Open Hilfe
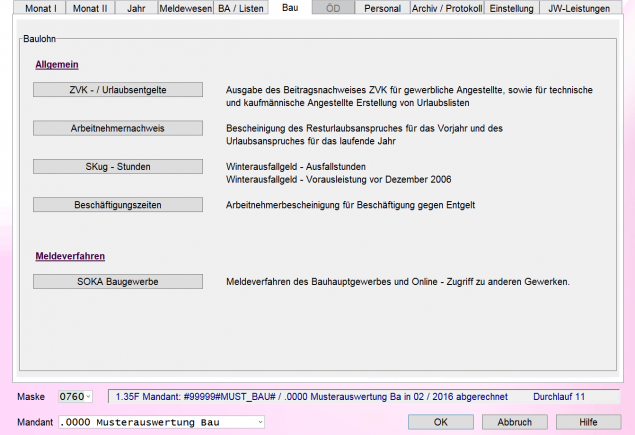 tap(588, 422)
